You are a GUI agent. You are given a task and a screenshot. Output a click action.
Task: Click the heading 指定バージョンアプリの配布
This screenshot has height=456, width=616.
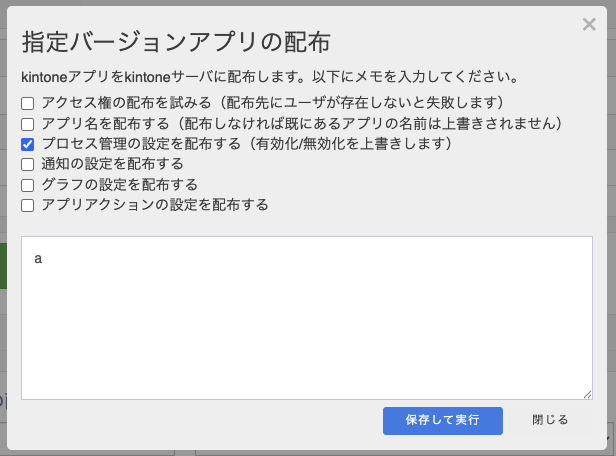click(x=176, y=42)
